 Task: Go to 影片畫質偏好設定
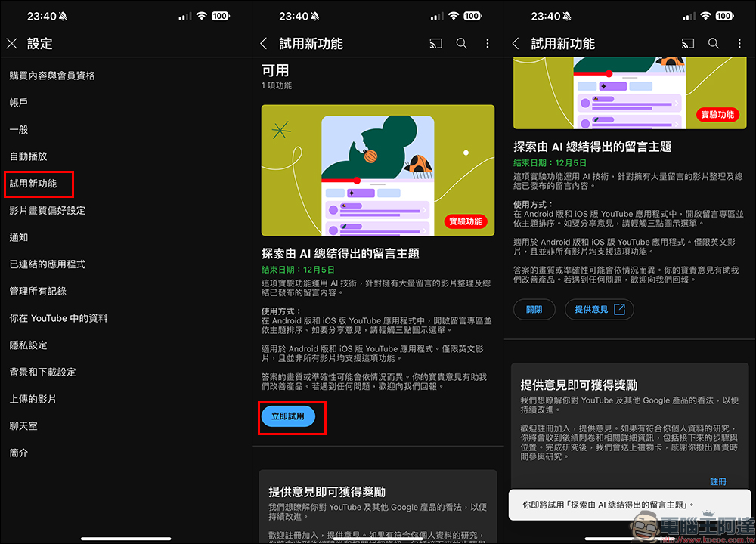47,210
